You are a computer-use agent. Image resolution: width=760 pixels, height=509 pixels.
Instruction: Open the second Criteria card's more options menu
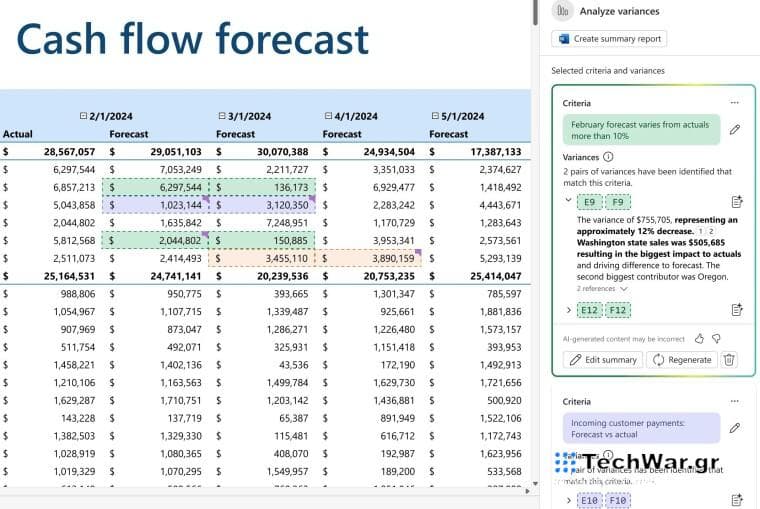tap(735, 401)
